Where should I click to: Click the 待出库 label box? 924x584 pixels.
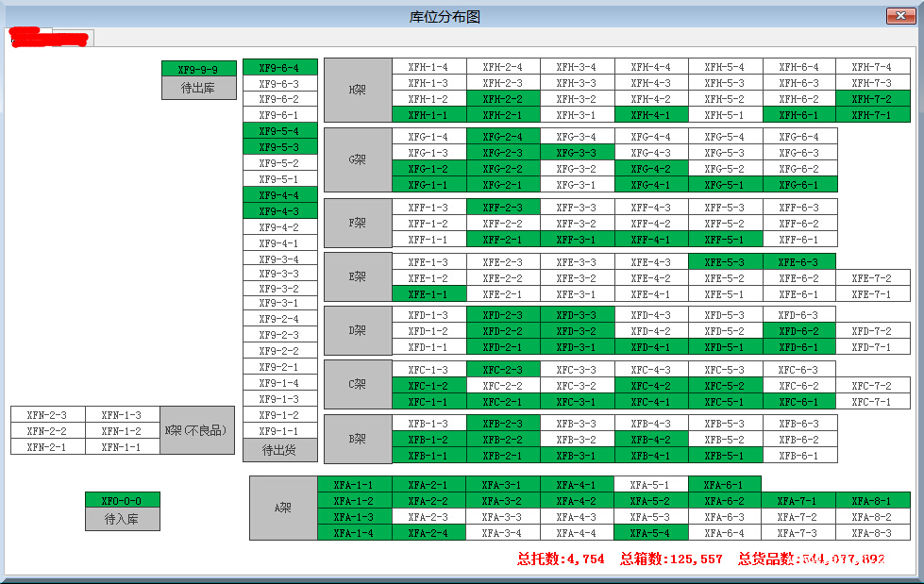click(198, 89)
